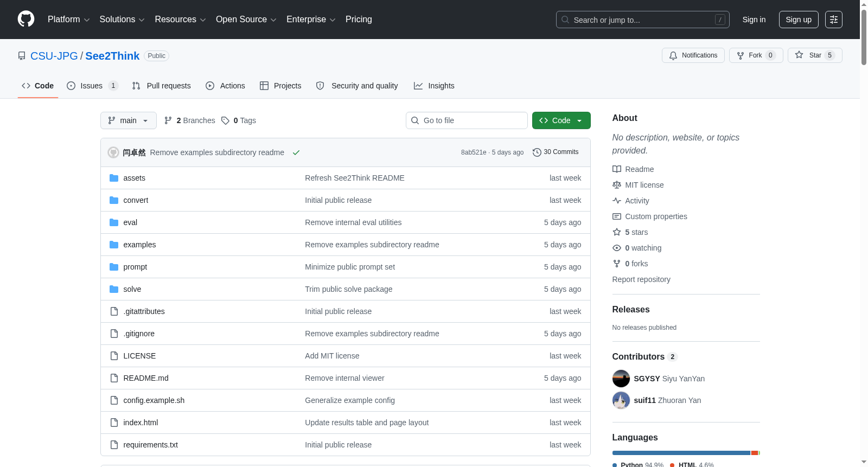Click the Readme book icon in About

(617, 169)
